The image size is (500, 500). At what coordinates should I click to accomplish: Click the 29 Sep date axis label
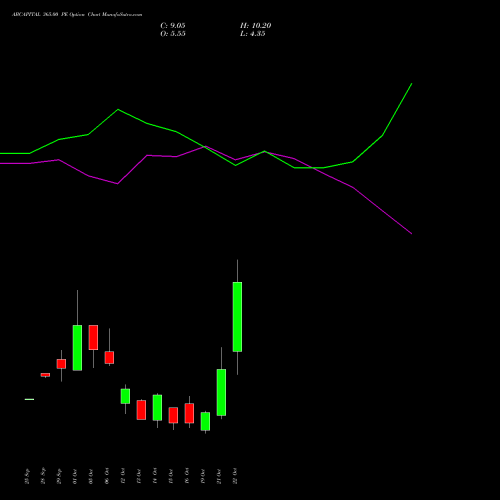59,476
